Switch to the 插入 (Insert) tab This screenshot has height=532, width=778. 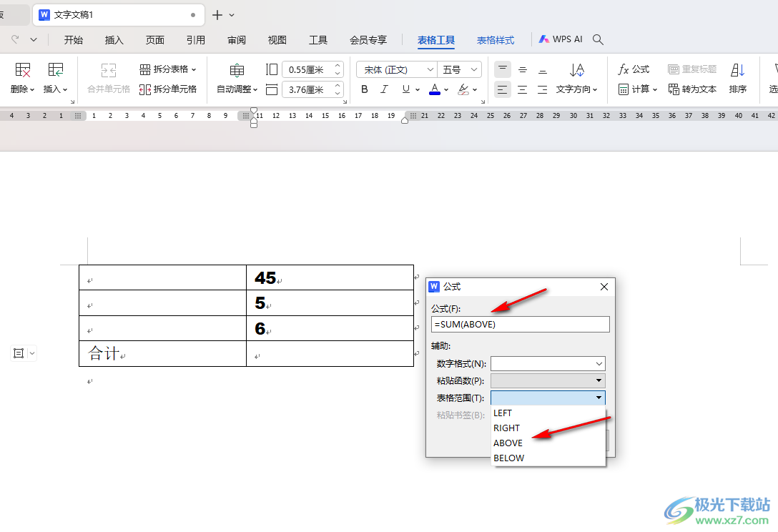coord(114,40)
